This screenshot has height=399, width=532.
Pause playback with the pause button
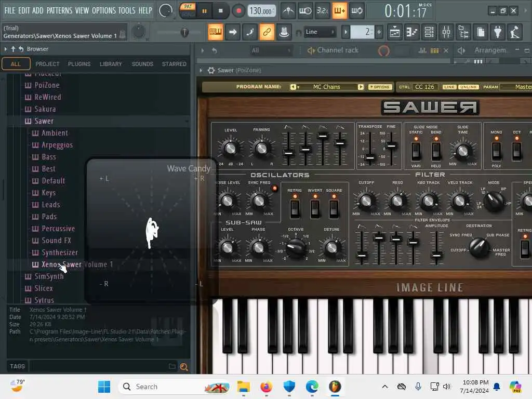point(204,11)
